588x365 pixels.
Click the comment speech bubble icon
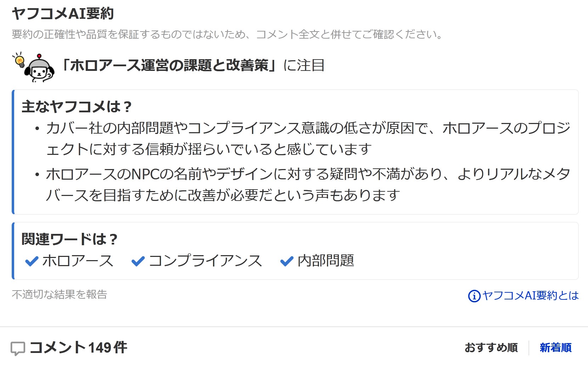tap(18, 348)
